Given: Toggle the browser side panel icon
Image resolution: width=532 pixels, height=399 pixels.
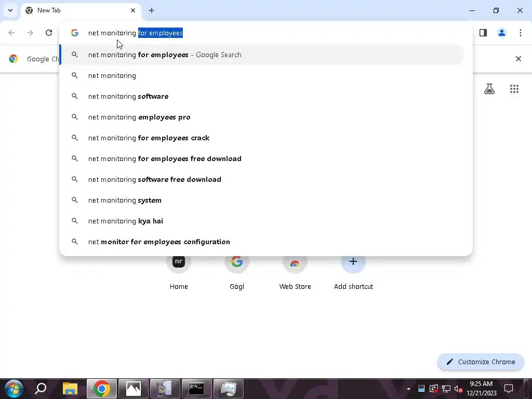Looking at the screenshot, I should pyautogui.click(x=483, y=33).
